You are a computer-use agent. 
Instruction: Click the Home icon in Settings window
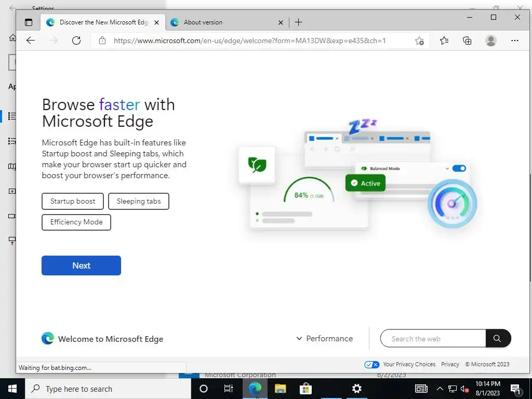(x=12, y=37)
